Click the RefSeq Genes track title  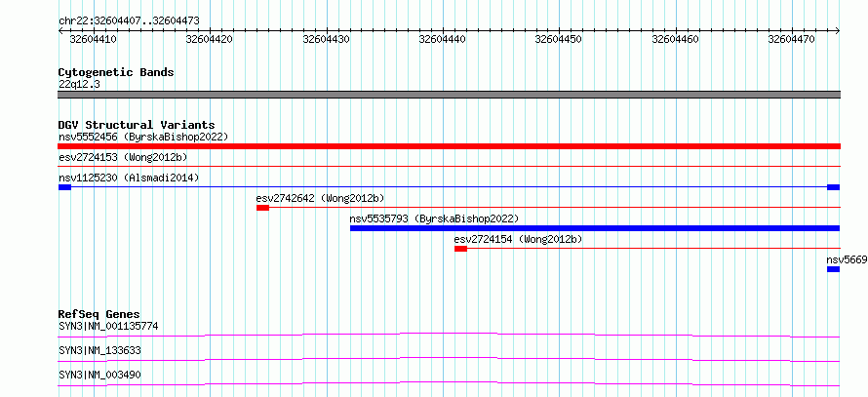99,314
